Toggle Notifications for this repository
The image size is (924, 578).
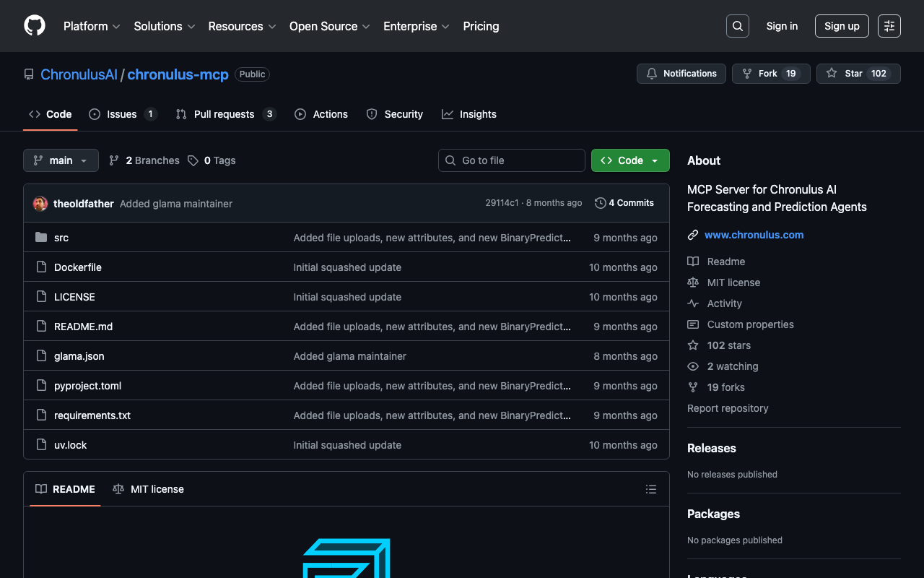coord(681,74)
